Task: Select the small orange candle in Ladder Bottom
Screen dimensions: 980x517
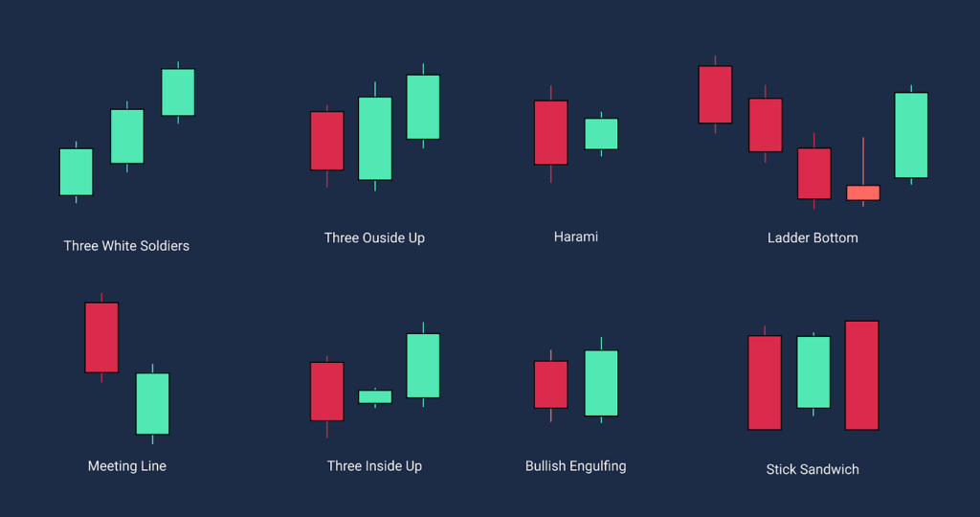Action: [x=863, y=192]
